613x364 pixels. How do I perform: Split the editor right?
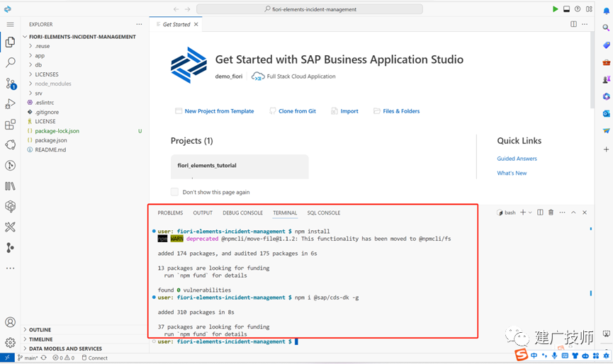tap(573, 24)
